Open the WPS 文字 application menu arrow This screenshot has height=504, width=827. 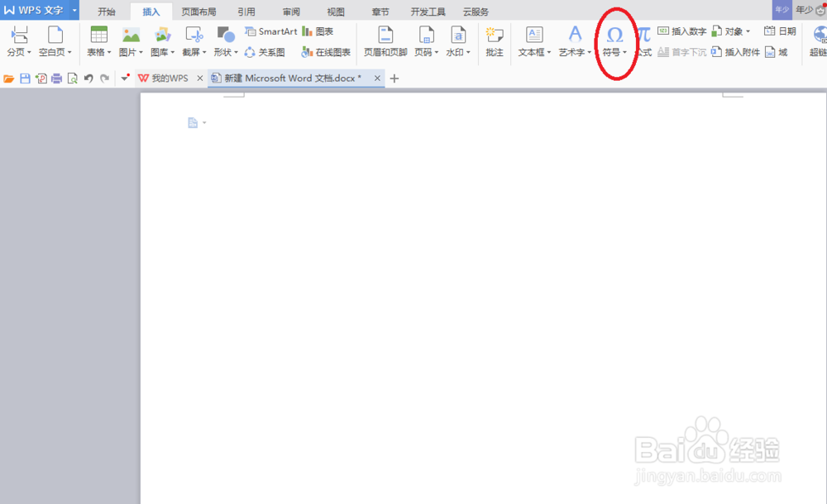click(74, 10)
